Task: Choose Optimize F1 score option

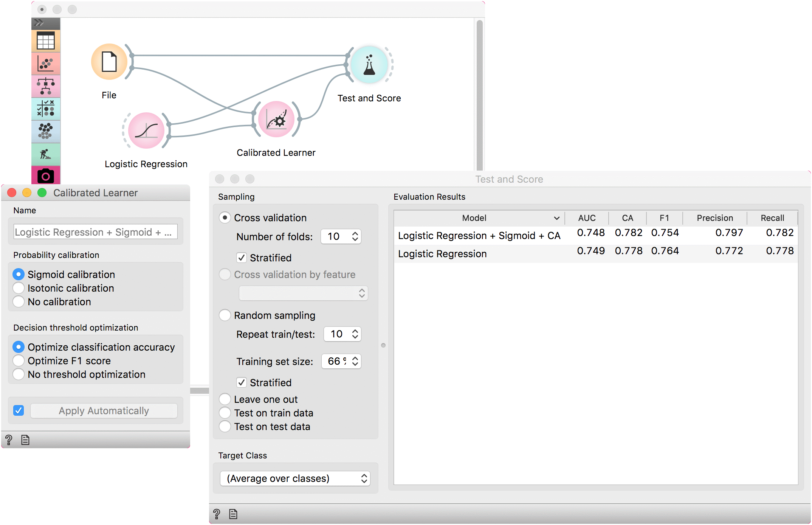Action: [x=19, y=361]
